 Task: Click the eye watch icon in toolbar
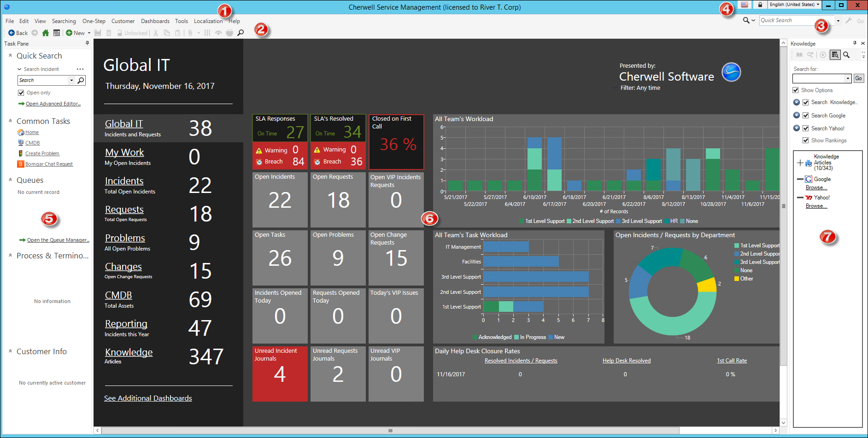(218, 33)
